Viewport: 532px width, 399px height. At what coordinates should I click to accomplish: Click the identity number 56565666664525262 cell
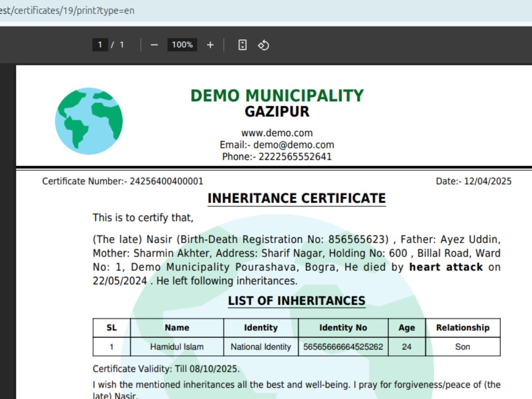pyautogui.click(x=343, y=347)
